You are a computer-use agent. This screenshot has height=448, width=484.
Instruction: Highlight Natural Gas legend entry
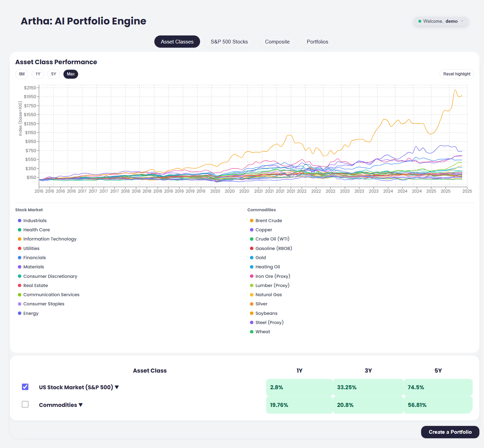pyautogui.click(x=266, y=295)
